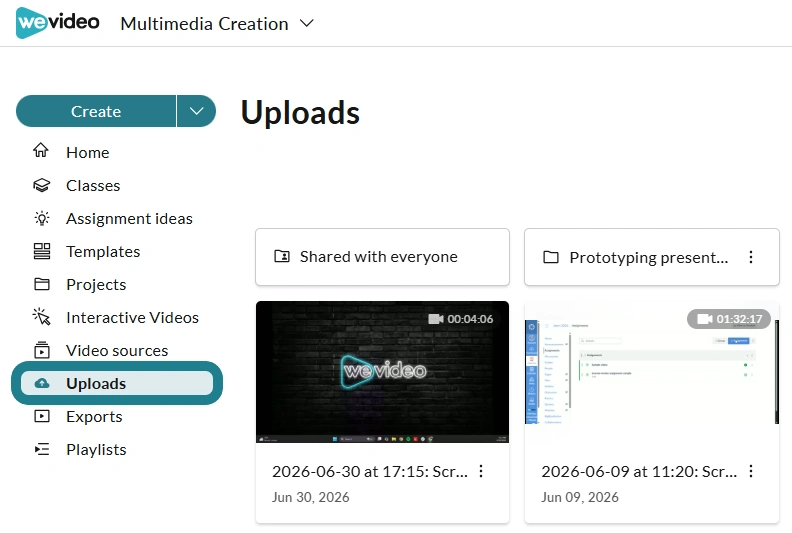
Task: Open Classes section
Action: click(x=93, y=185)
